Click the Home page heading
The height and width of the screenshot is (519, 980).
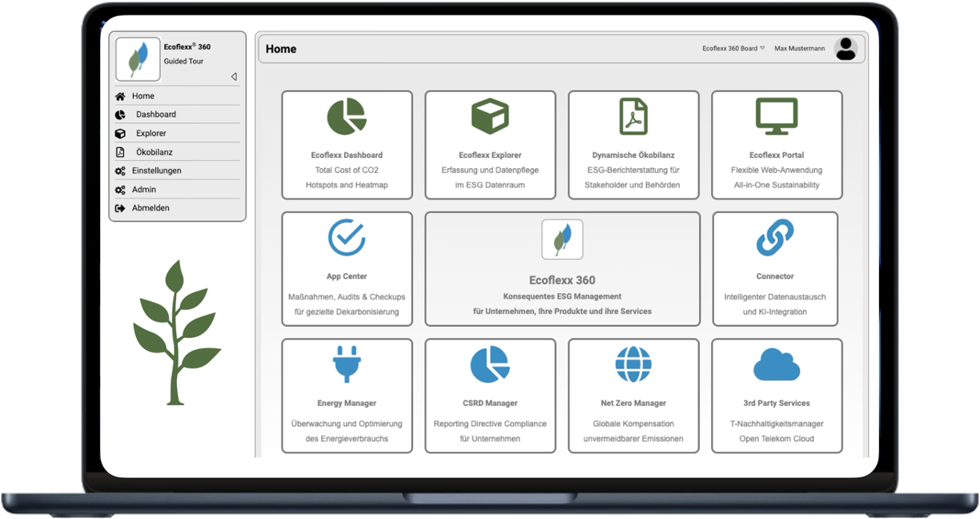(281, 49)
